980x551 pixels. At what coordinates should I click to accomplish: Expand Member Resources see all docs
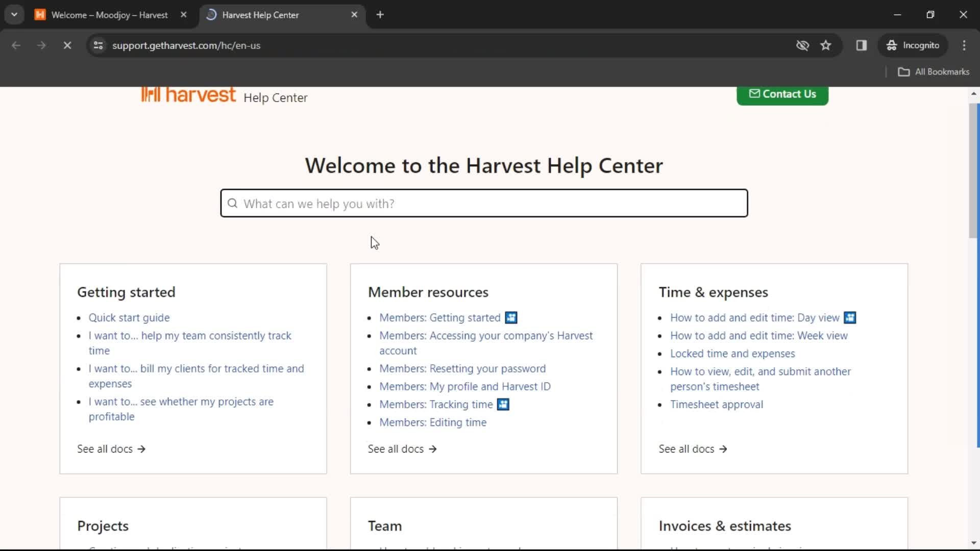coord(403,449)
